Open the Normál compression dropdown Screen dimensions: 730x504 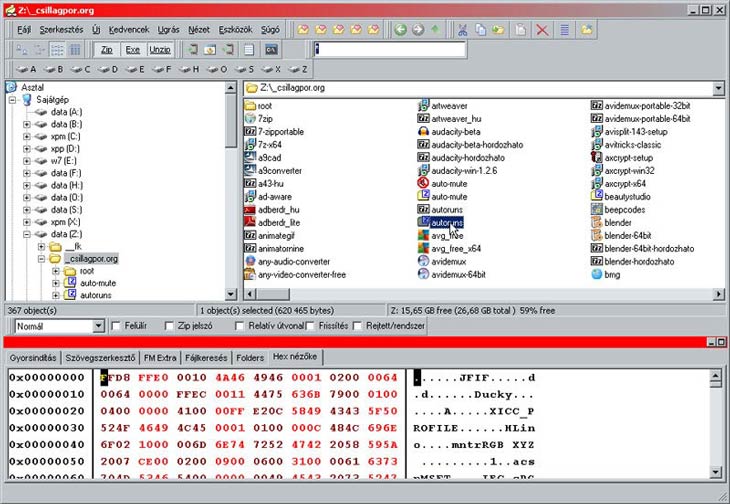(98, 326)
